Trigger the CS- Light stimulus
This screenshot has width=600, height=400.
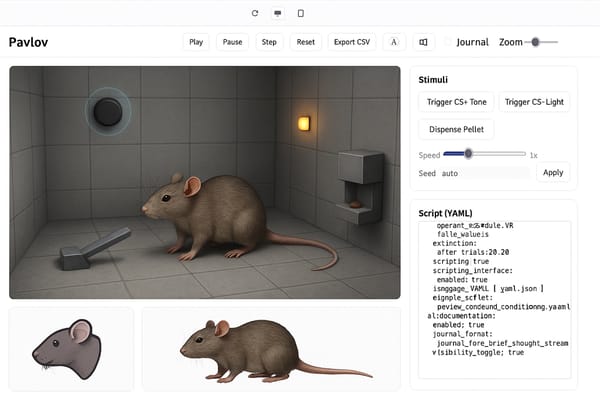point(534,102)
